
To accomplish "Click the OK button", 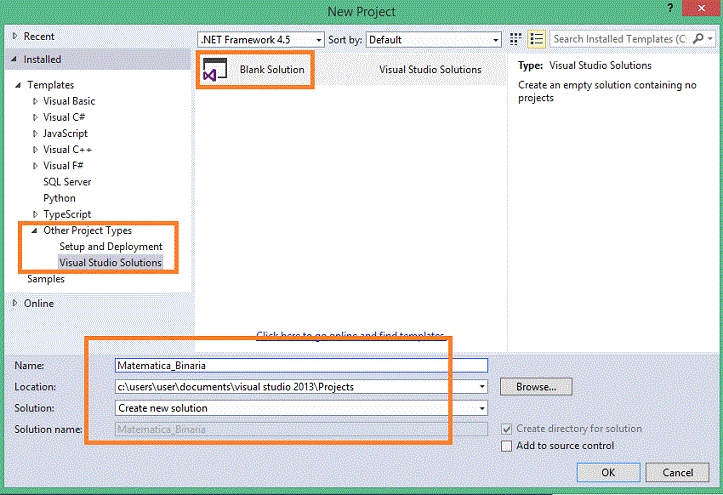I will pos(608,472).
